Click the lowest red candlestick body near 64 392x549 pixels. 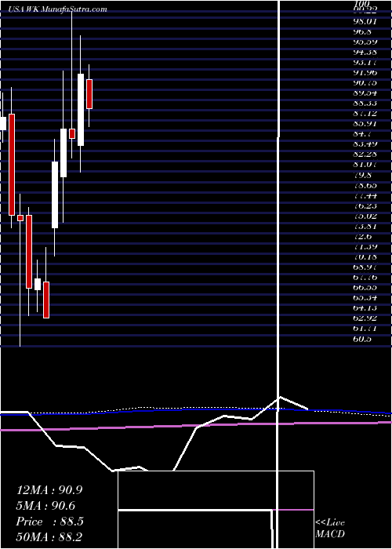(46, 300)
